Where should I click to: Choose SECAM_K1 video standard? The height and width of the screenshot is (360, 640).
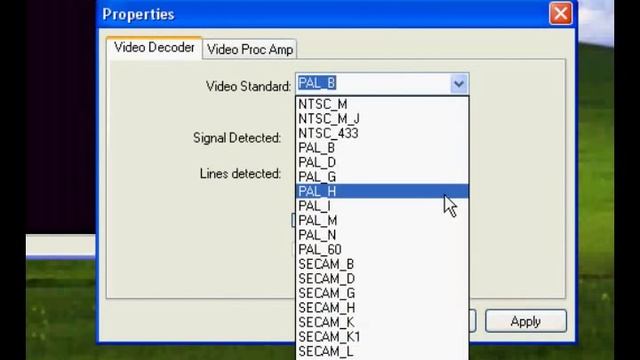click(382, 337)
